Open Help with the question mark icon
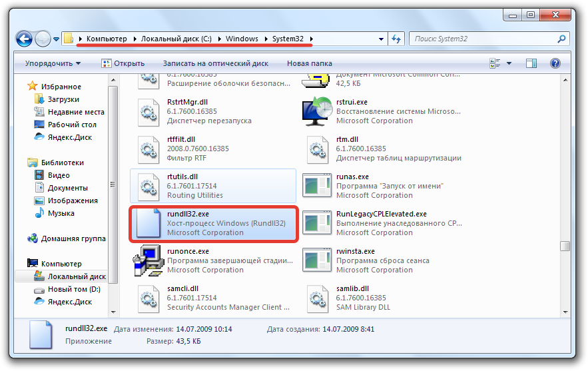 click(x=555, y=63)
